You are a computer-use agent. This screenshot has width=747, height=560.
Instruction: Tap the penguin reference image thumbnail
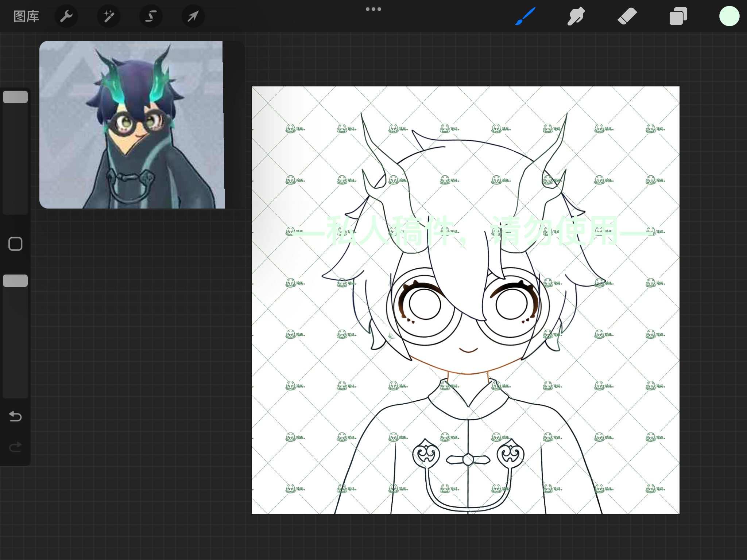click(132, 125)
